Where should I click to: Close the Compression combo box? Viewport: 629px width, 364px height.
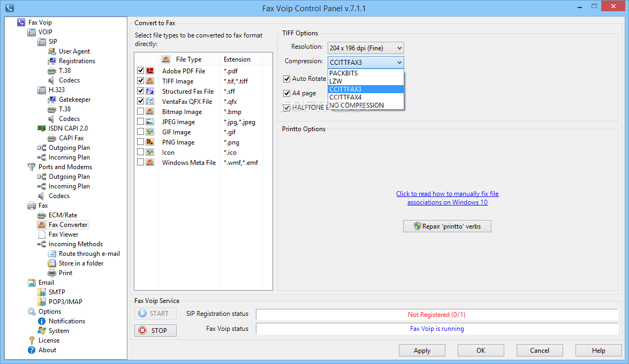coord(366,62)
